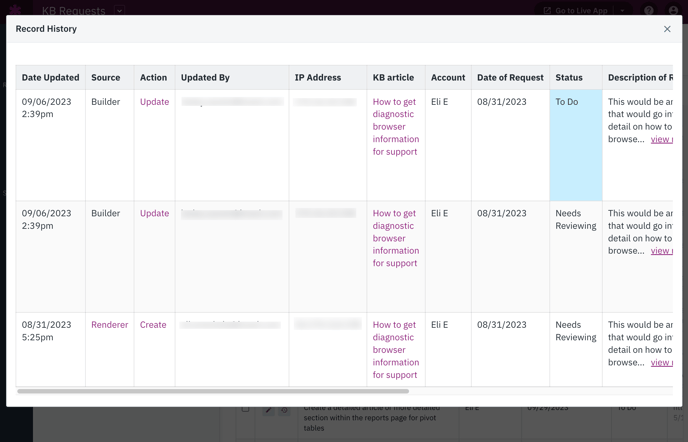Click view more link in second row description
Screen dimensions: 688x442
[x=662, y=251]
